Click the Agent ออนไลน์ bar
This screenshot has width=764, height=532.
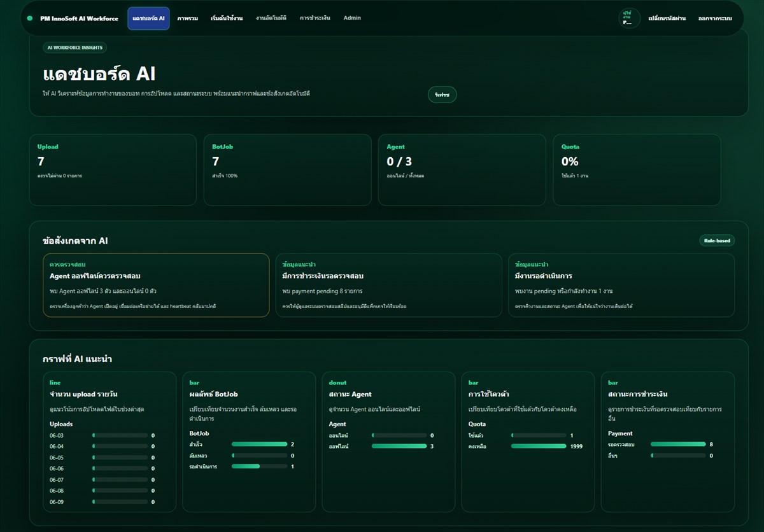(x=399, y=435)
